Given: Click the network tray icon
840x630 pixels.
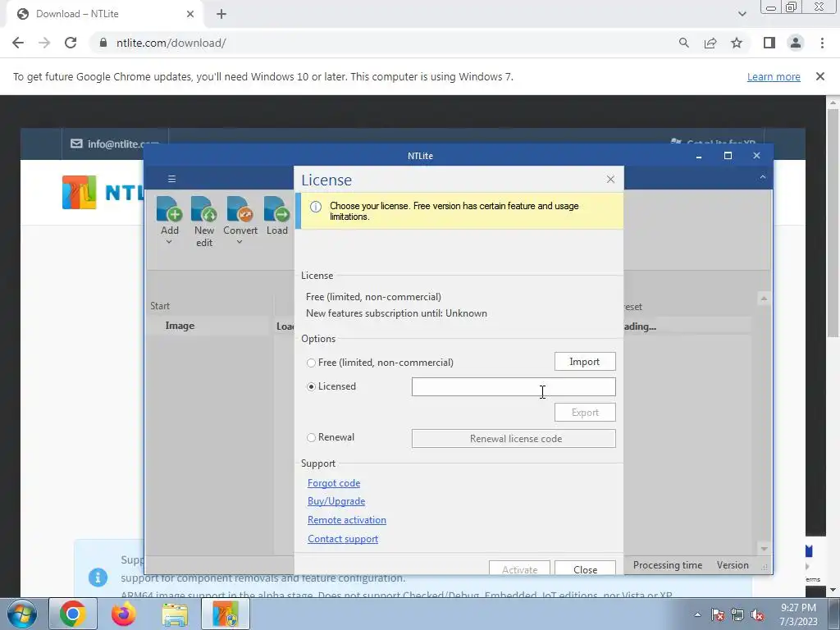Looking at the screenshot, I should 737,614.
